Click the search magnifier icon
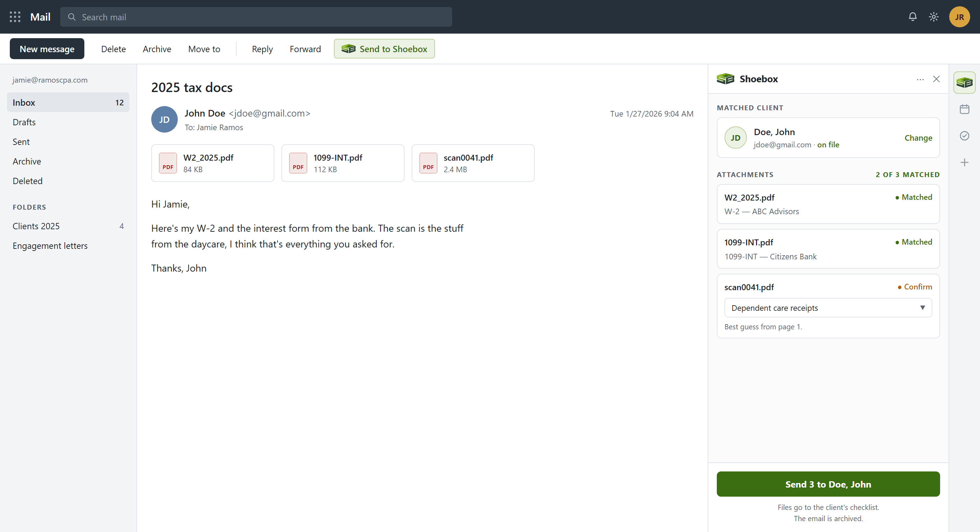Image resolution: width=980 pixels, height=532 pixels. pos(71,17)
